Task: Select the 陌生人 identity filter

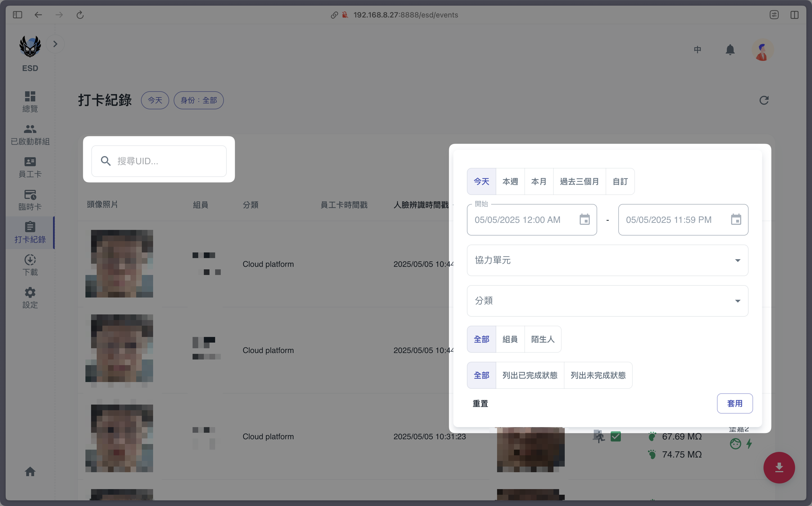Action: (x=542, y=339)
